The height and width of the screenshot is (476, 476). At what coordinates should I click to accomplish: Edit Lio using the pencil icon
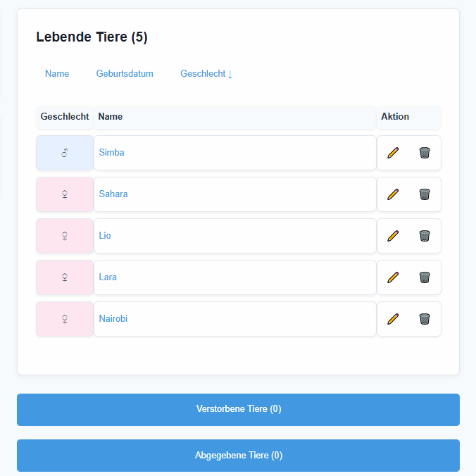pos(393,236)
